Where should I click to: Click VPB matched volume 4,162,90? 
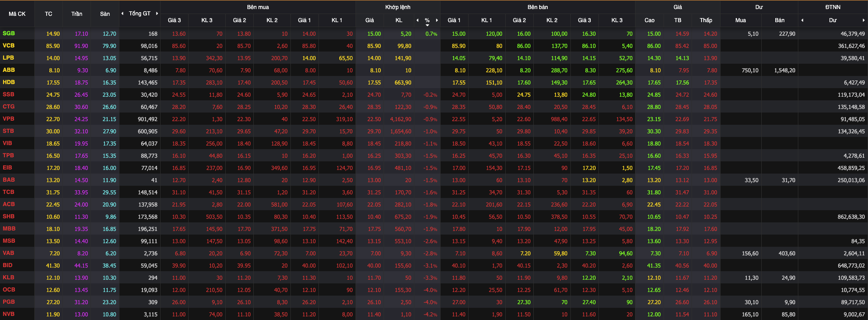pos(401,119)
